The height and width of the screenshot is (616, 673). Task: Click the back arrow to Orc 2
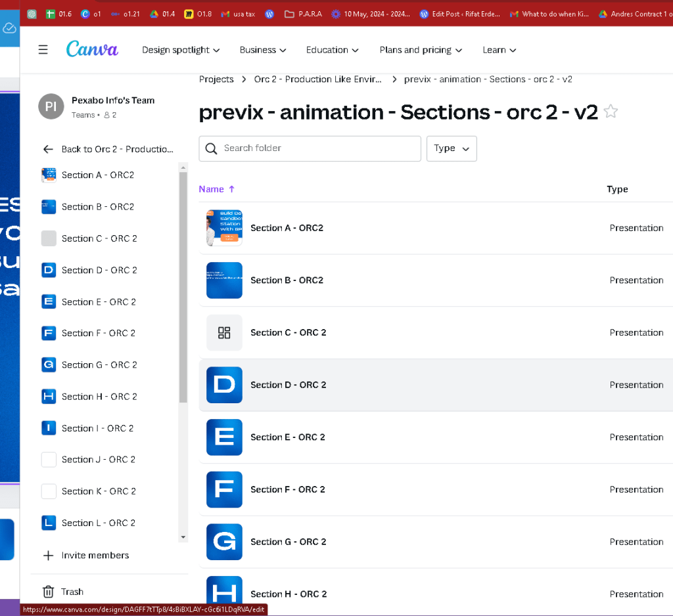(48, 149)
